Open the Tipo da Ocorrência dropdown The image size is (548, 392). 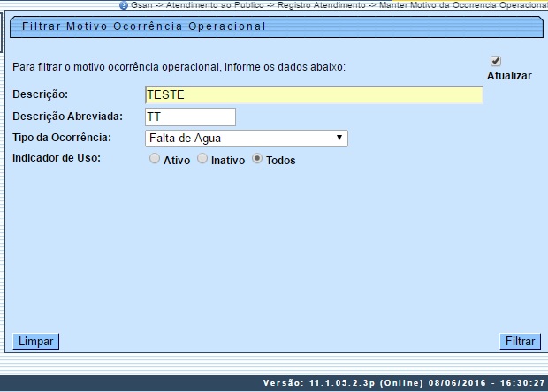(247, 139)
